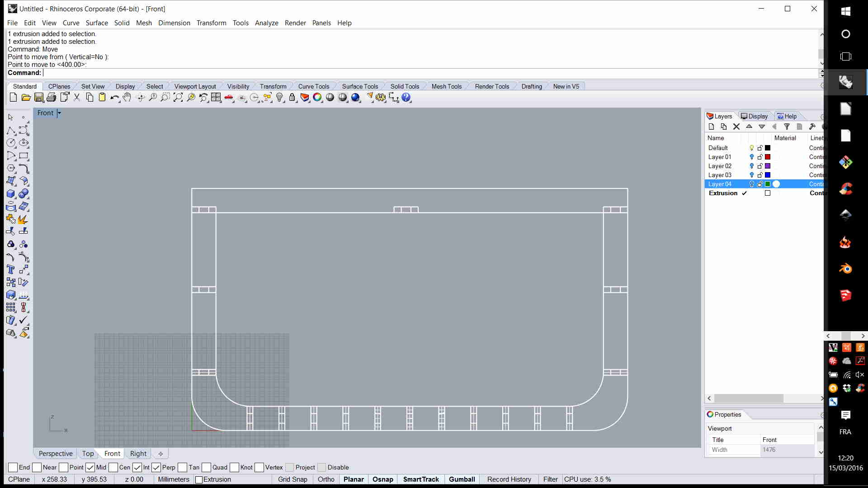Image resolution: width=868 pixels, height=488 pixels.
Task: Click Layer 01 red color swatch
Action: tap(768, 157)
